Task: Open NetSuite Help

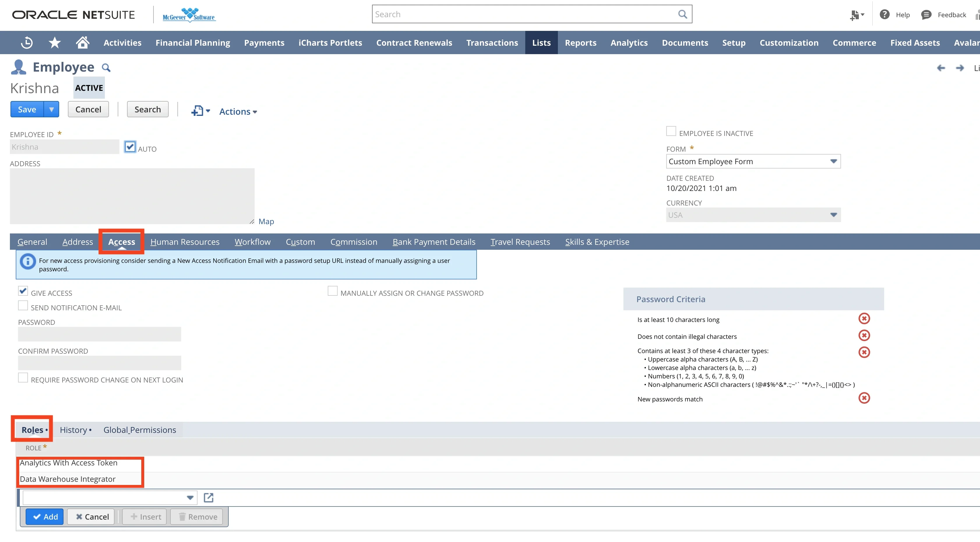Action: 895,15
